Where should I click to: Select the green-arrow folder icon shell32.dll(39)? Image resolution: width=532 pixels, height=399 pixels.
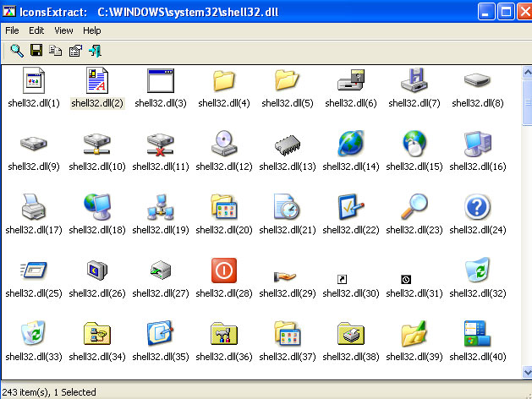414,334
